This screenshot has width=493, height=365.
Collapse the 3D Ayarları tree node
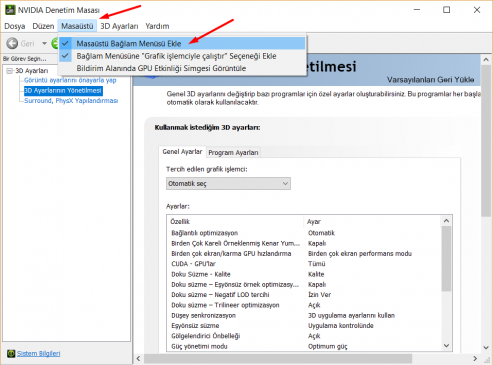10,71
